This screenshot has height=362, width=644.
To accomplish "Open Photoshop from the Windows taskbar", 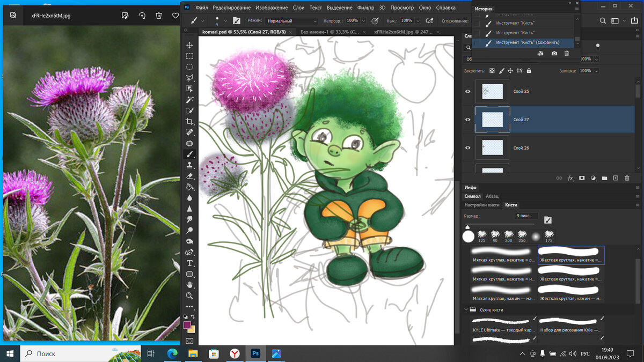I will coord(256,353).
